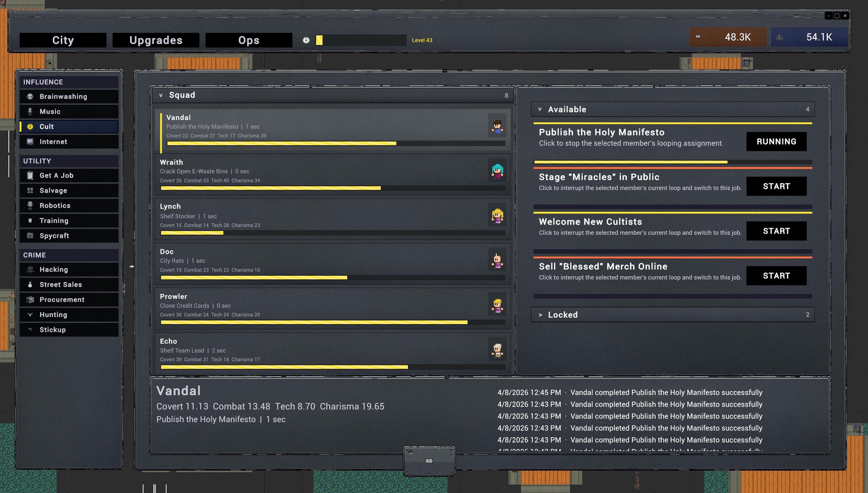This screenshot has width=868, height=493.
Task: Click the Street Sales icon
Action: pyautogui.click(x=30, y=284)
